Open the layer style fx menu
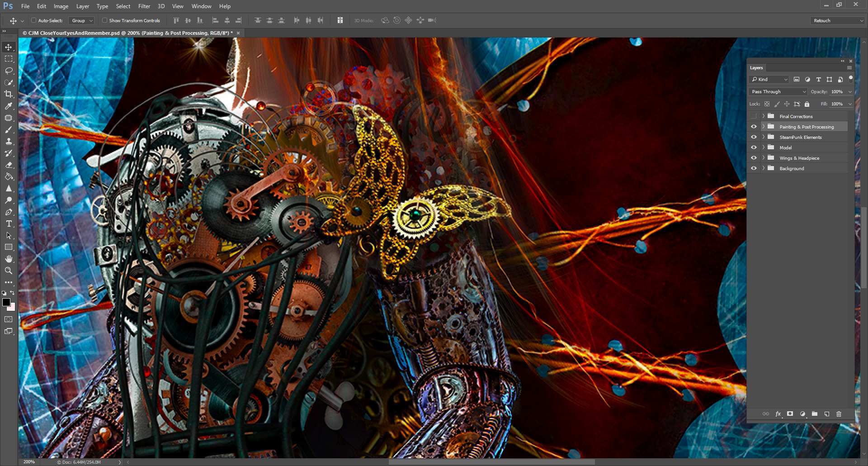Viewport: 868px width, 466px height. [778, 414]
